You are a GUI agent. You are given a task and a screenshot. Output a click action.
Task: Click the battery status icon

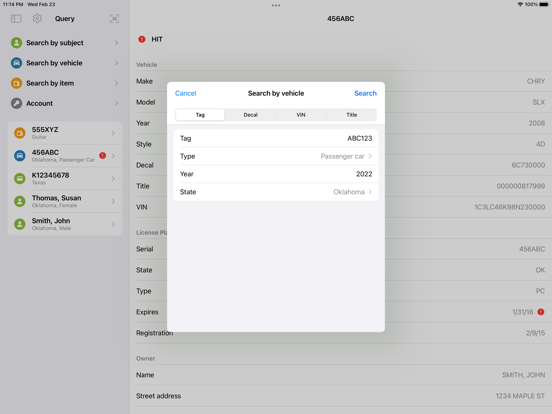pyautogui.click(x=544, y=4)
